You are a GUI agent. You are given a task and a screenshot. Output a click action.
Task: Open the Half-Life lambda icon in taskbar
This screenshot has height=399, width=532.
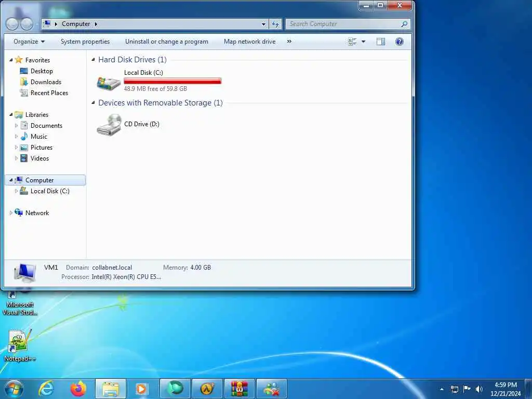207,389
